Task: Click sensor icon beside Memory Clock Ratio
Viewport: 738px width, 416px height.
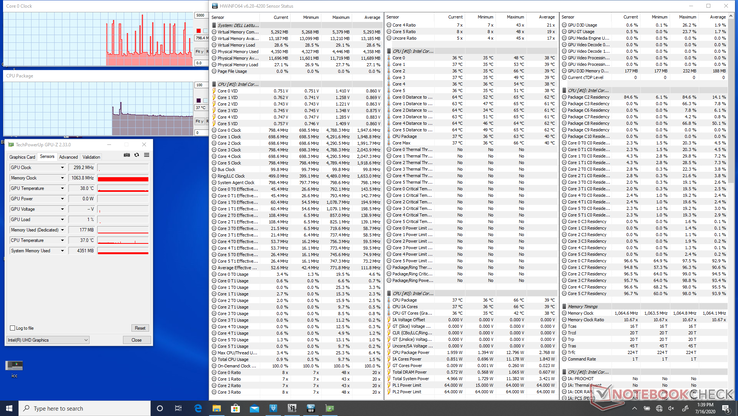Action: (564, 320)
